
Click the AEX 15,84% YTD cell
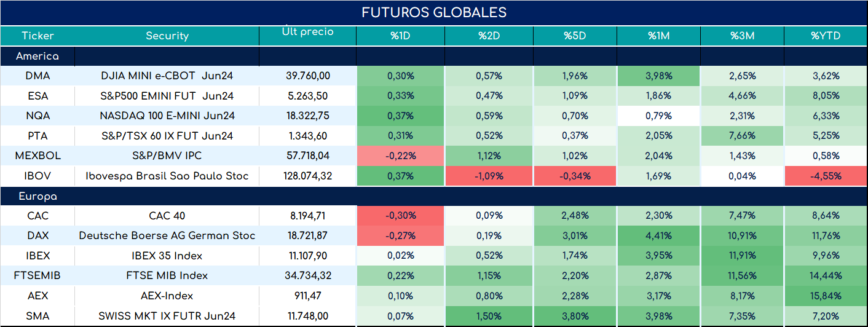click(827, 296)
